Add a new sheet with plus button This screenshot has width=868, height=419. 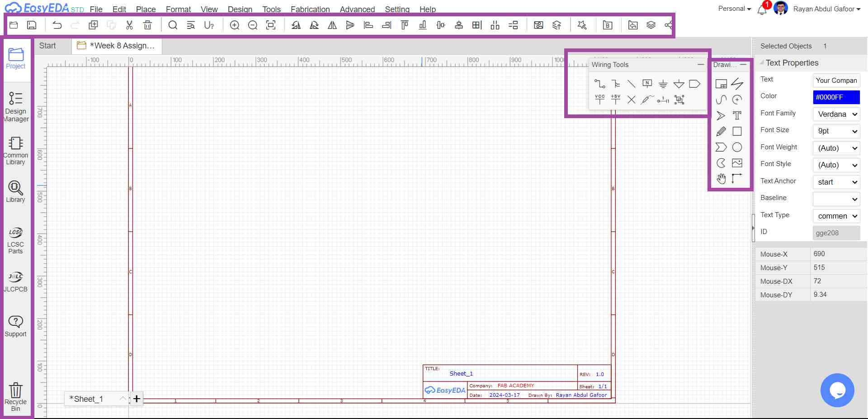[x=137, y=399]
